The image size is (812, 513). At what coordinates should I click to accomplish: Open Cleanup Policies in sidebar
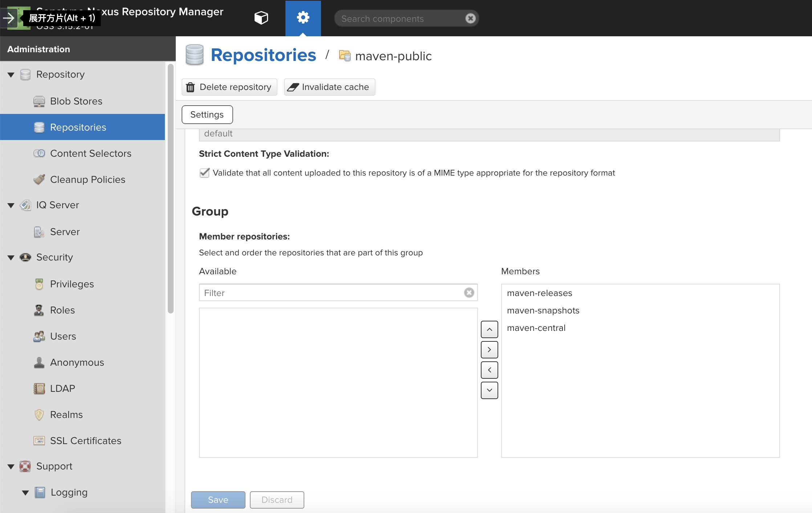88,180
